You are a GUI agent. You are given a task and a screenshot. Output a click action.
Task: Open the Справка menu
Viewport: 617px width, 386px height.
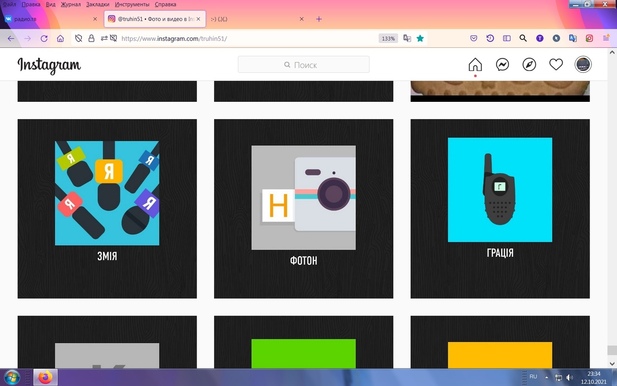[x=165, y=4]
